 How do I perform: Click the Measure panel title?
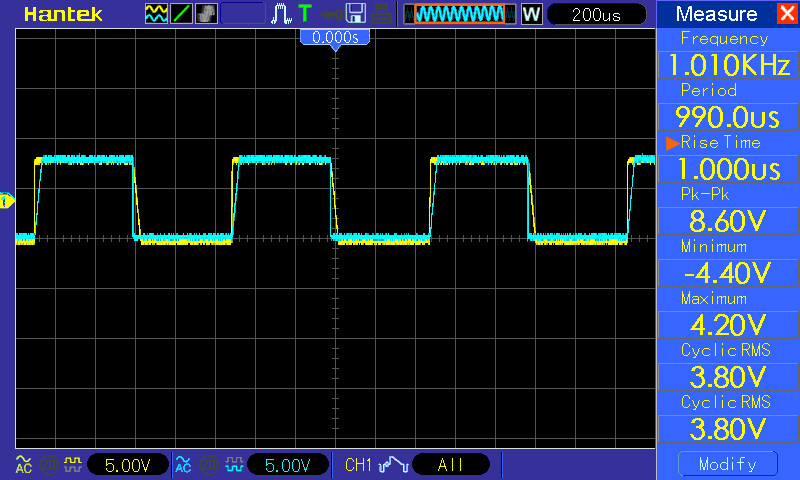coord(716,14)
